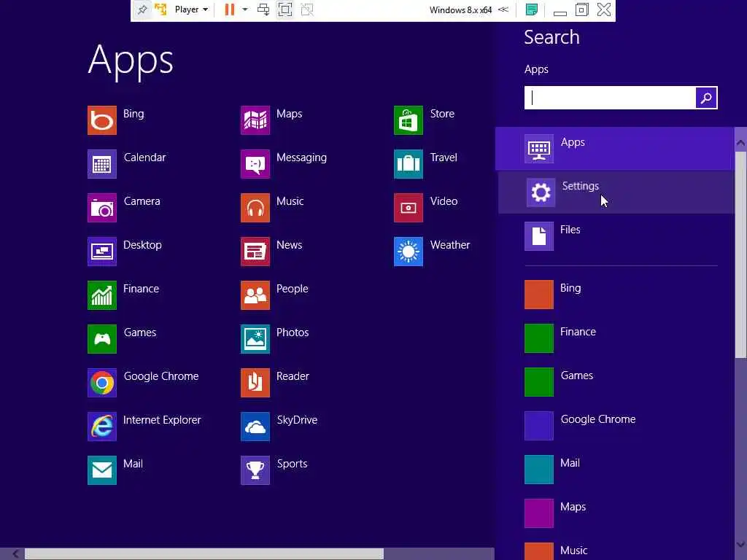Open the Photos app

click(275, 339)
